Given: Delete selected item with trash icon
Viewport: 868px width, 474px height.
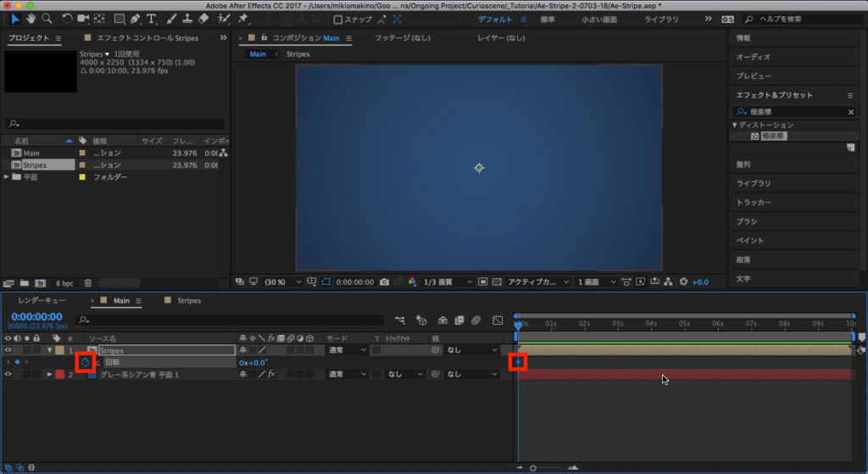Looking at the screenshot, I should point(88,282).
